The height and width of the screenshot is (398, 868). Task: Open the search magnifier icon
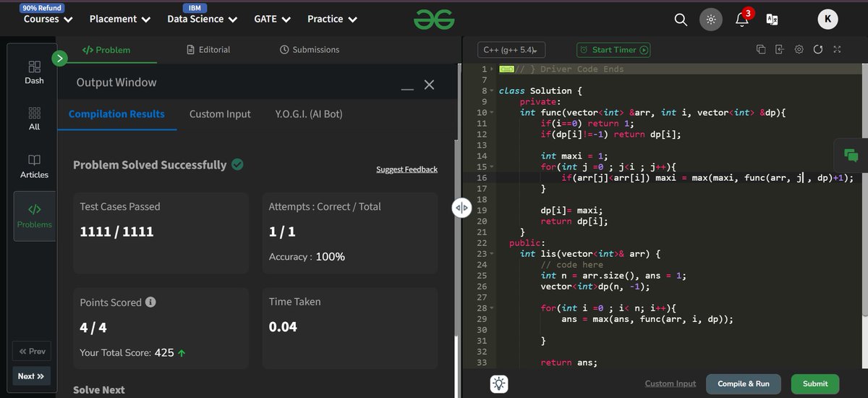click(x=681, y=20)
